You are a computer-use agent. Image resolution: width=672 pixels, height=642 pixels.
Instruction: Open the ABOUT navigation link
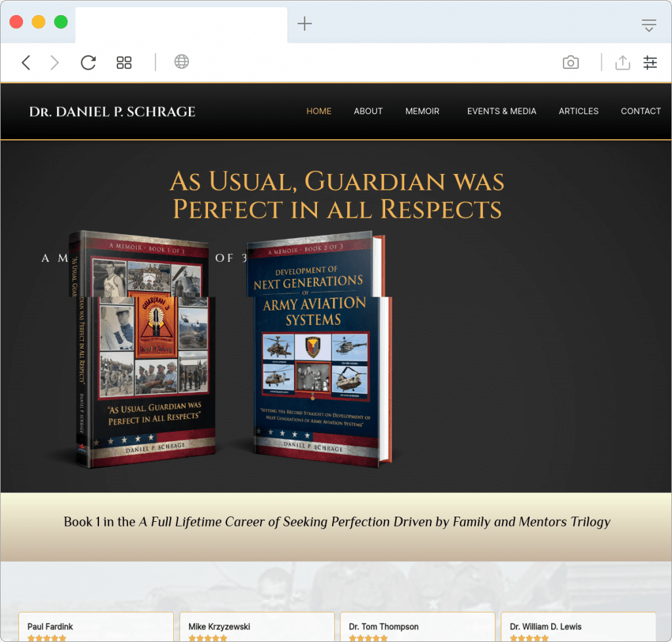[x=367, y=111]
